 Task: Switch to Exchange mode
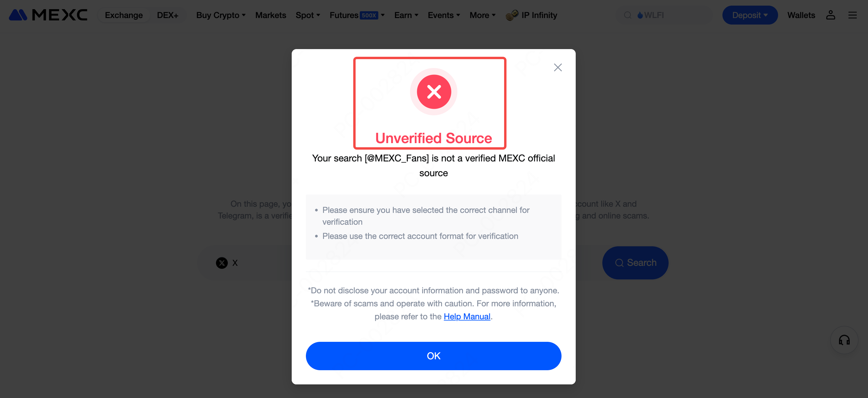[124, 15]
